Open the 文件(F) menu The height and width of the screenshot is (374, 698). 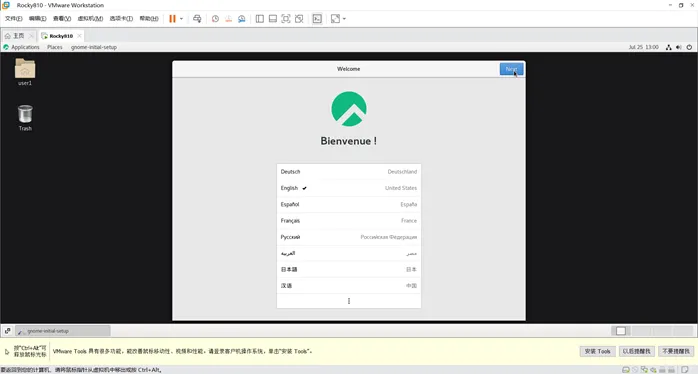tap(13, 18)
